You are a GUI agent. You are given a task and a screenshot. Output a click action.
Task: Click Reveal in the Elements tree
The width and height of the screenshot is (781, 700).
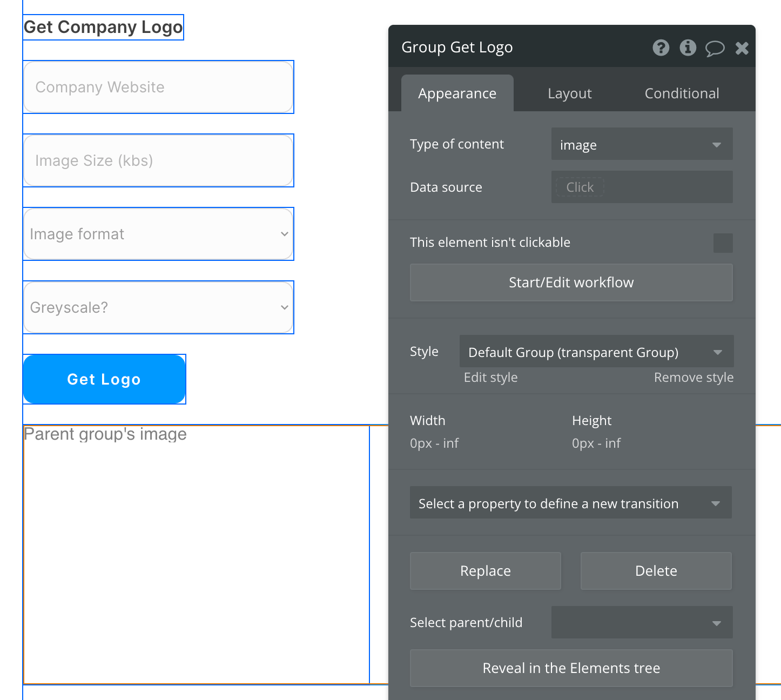coord(571,668)
